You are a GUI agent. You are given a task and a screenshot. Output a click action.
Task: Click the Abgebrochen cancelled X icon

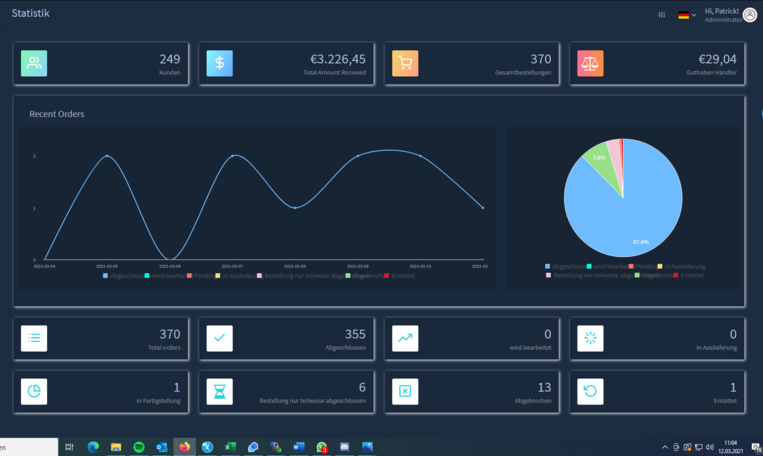[405, 391]
